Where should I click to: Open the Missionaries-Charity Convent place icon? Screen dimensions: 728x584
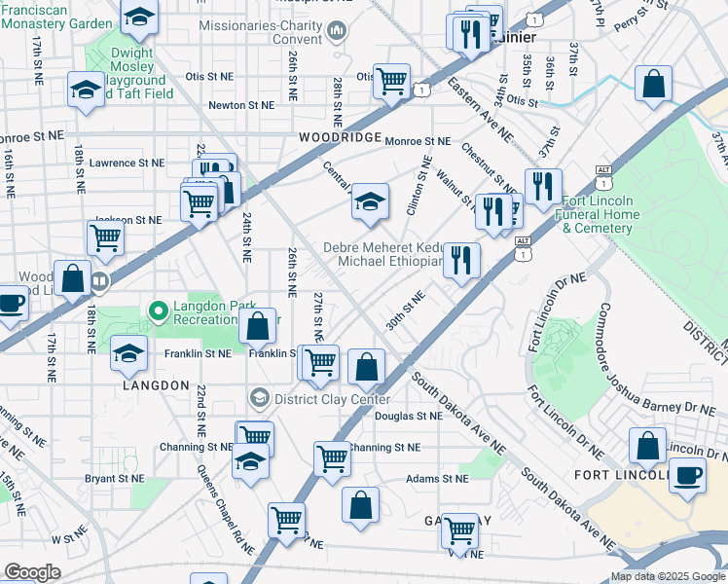click(x=337, y=31)
